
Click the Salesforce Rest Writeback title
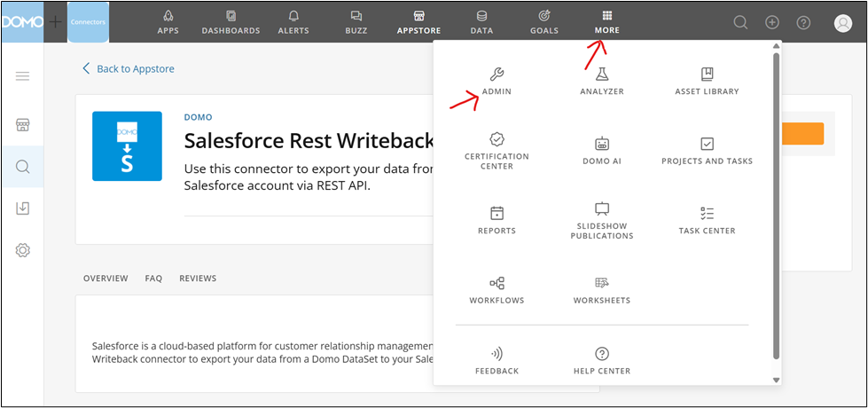[309, 141]
